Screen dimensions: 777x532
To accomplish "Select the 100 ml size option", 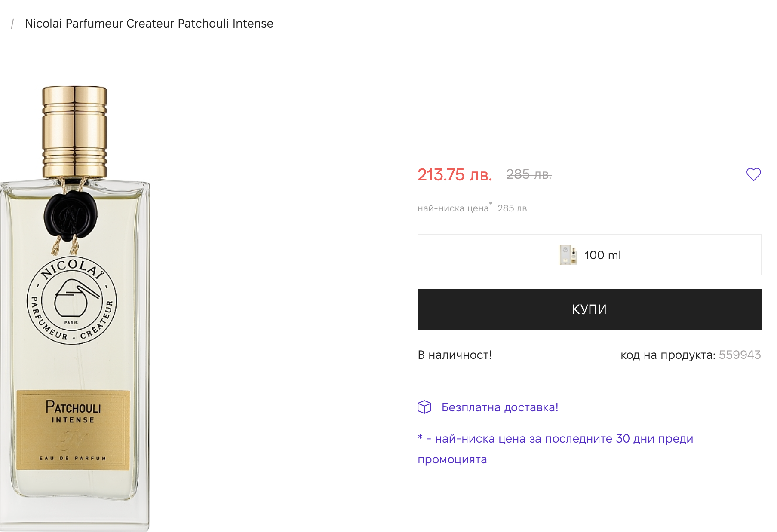I will [589, 255].
